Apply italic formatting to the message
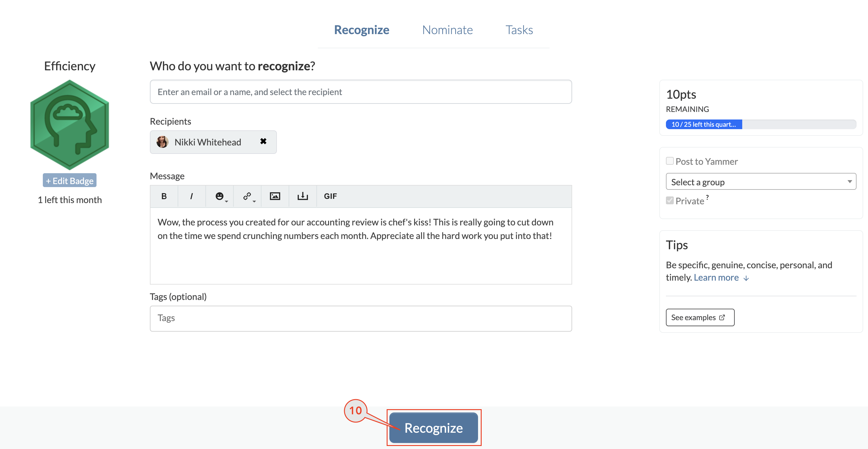This screenshot has width=868, height=449. coord(192,196)
